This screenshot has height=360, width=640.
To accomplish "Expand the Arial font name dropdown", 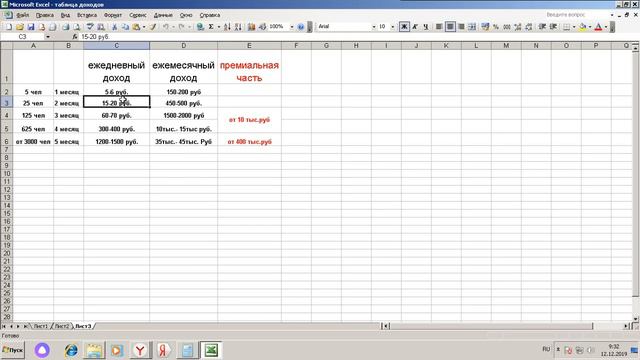I will click(373, 27).
